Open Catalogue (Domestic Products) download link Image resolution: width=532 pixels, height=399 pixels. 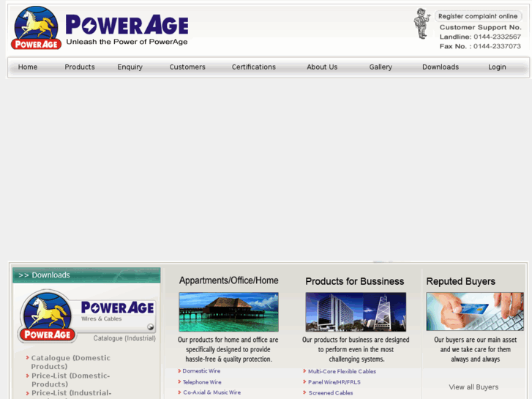click(70, 362)
